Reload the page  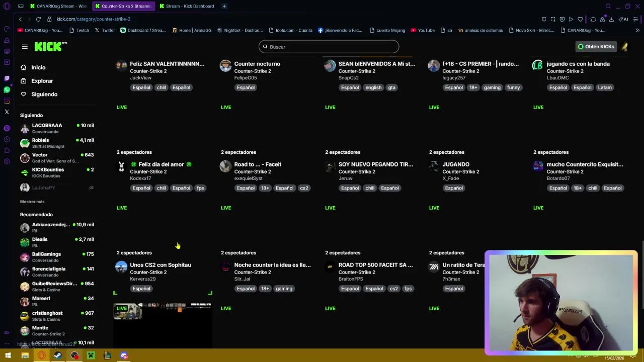38,19
